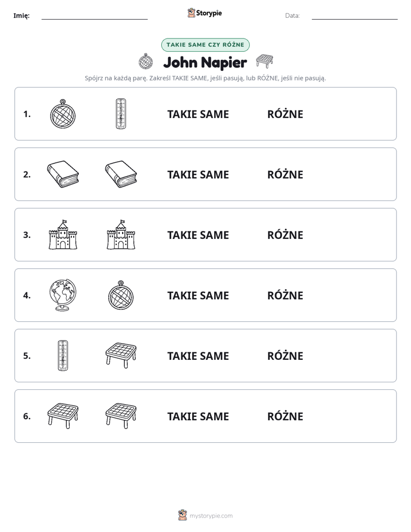Click the compass icon in row 4

pyautogui.click(x=121, y=295)
